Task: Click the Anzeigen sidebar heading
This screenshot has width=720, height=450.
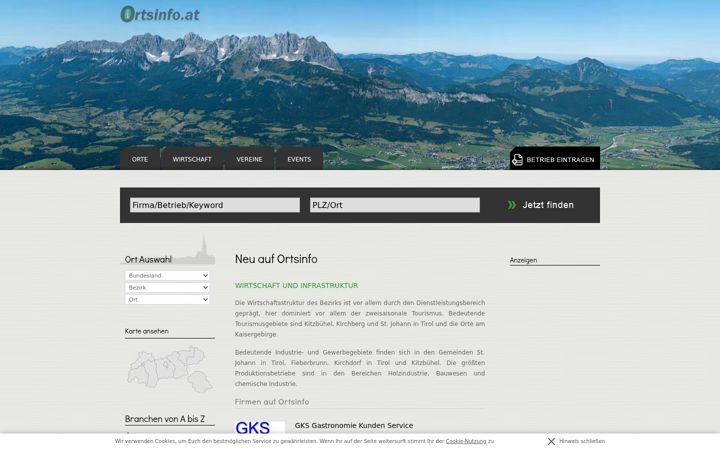Action: (x=523, y=260)
